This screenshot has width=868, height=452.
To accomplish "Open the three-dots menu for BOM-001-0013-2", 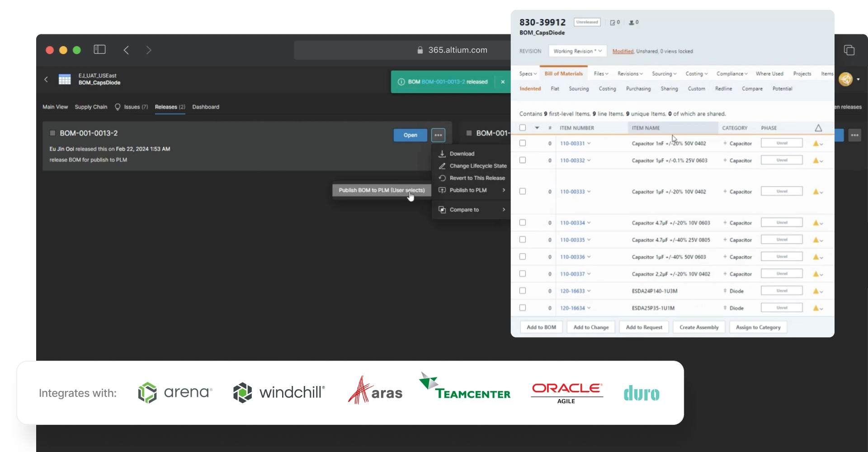I will pyautogui.click(x=438, y=135).
